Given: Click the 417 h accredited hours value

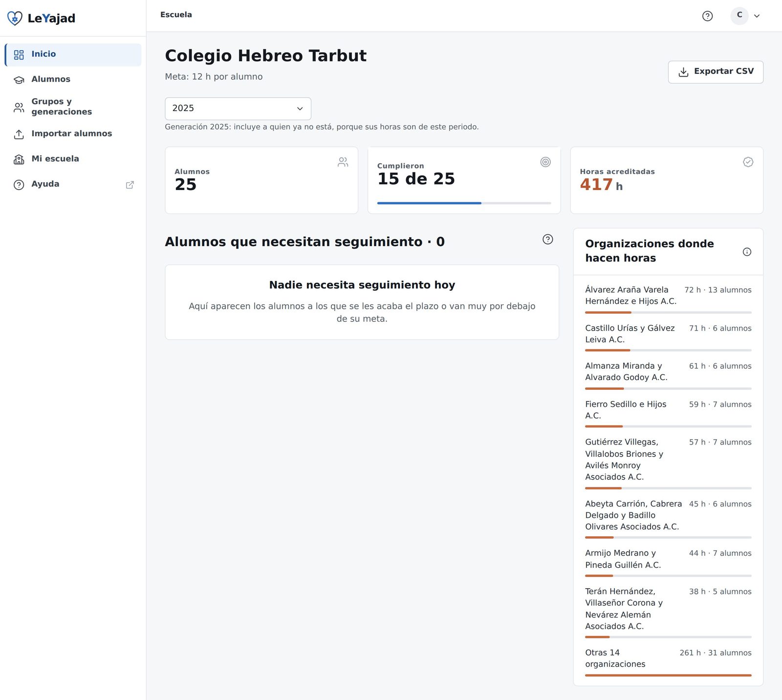Looking at the screenshot, I should coord(601,185).
